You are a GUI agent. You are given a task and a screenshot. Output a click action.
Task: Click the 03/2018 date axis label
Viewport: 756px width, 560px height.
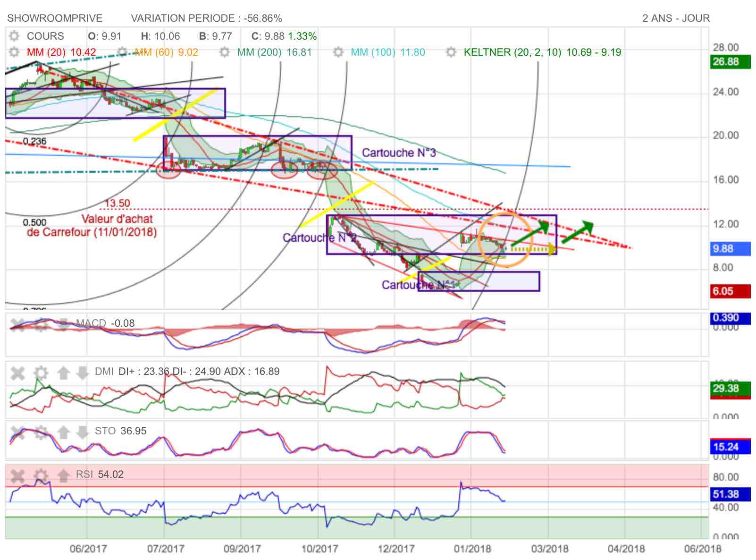pyautogui.click(x=549, y=549)
